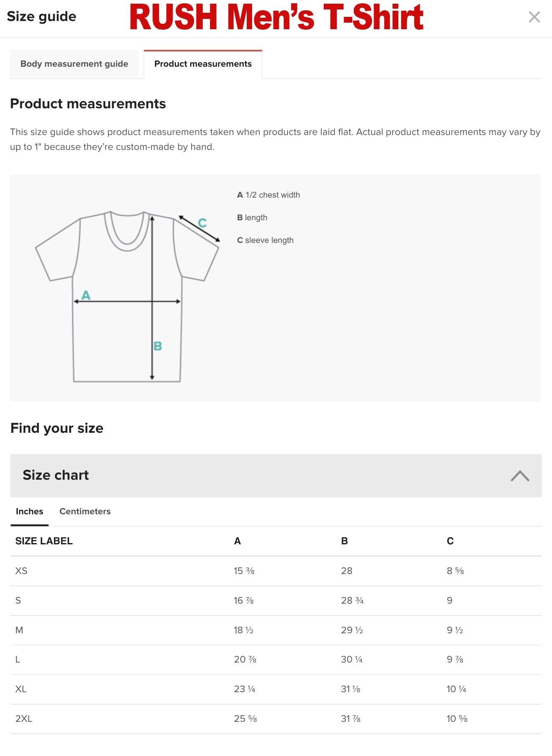Click the Find your size heading

point(57,428)
